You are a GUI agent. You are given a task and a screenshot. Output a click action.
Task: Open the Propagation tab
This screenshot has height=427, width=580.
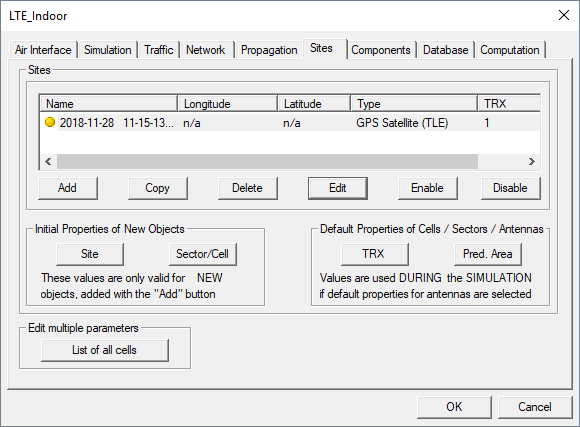(269, 50)
